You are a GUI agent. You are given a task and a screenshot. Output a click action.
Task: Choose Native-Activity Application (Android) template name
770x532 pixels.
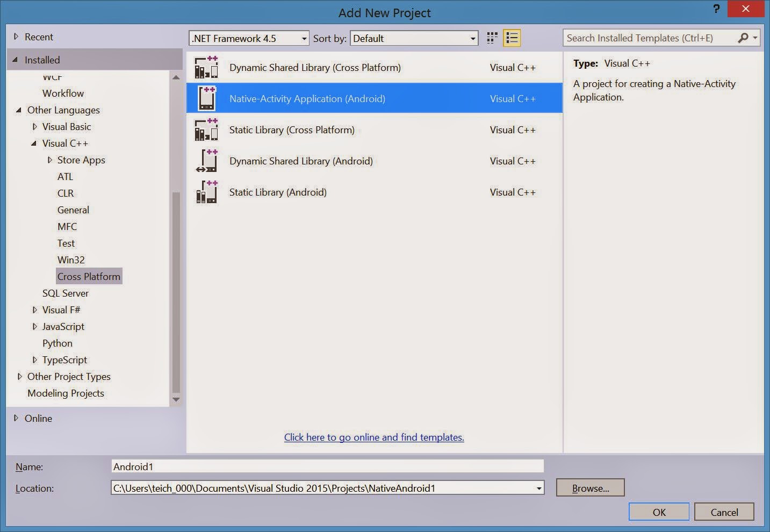(307, 98)
